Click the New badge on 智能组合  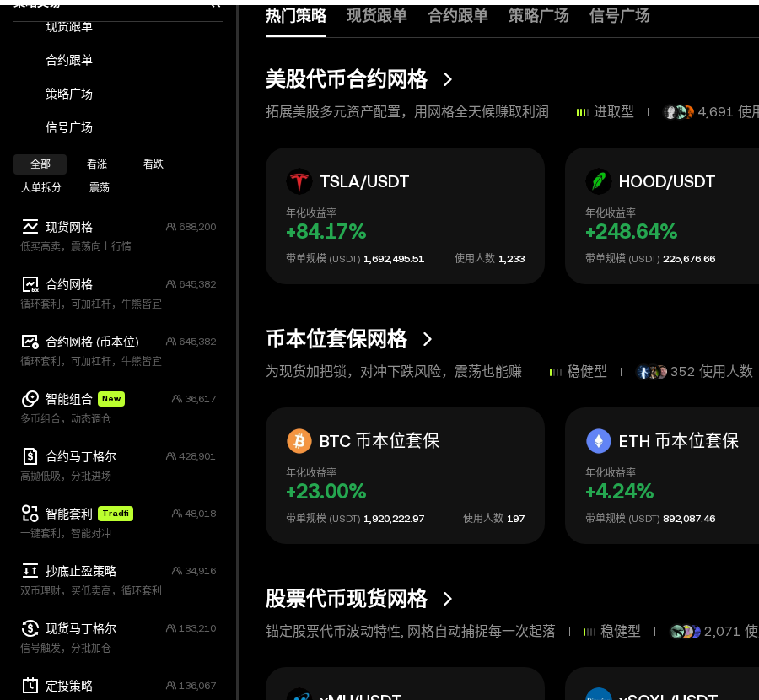(x=111, y=399)
